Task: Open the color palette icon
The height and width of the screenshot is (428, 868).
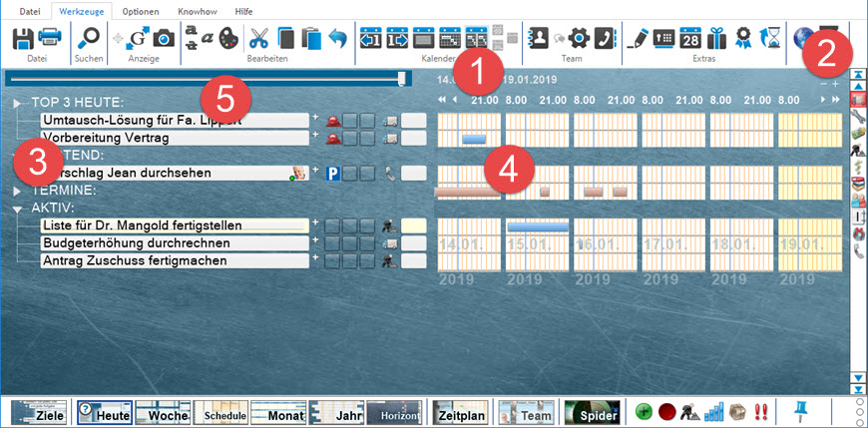Action: click(x=228, y=39)
